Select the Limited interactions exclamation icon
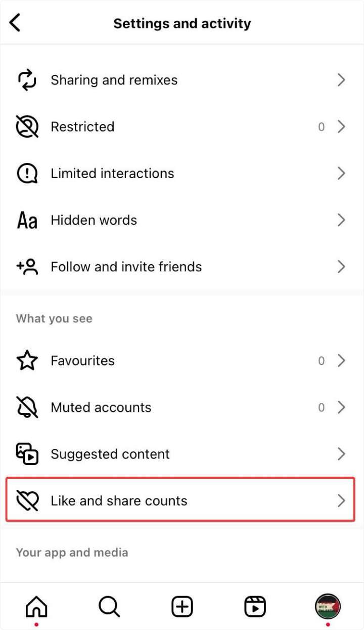 [26, 173]
